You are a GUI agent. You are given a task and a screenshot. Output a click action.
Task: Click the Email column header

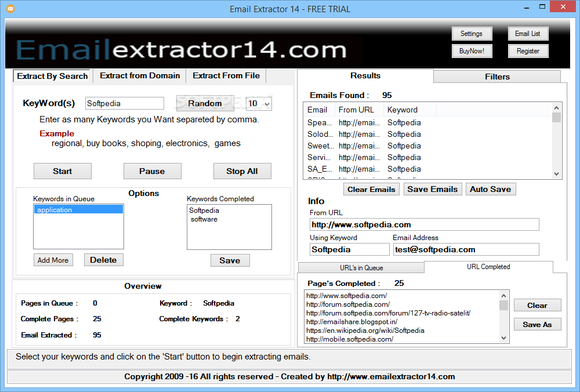[x=319, y=110]
